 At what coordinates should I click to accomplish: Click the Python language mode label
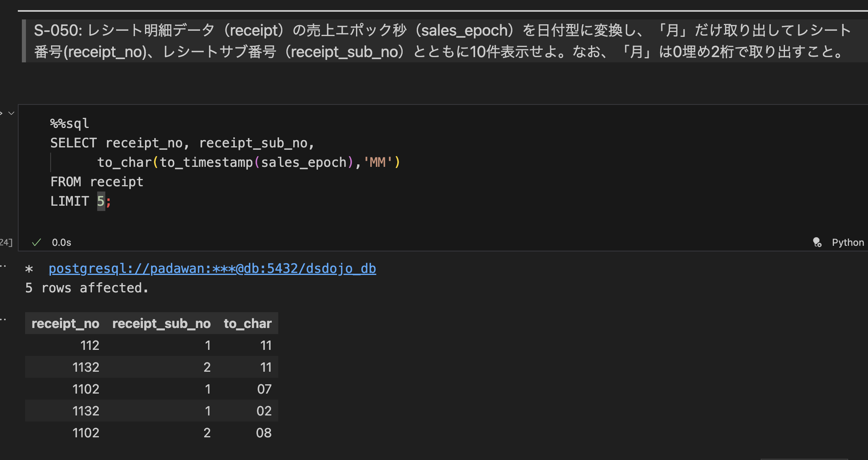click(x=848, y=242)
